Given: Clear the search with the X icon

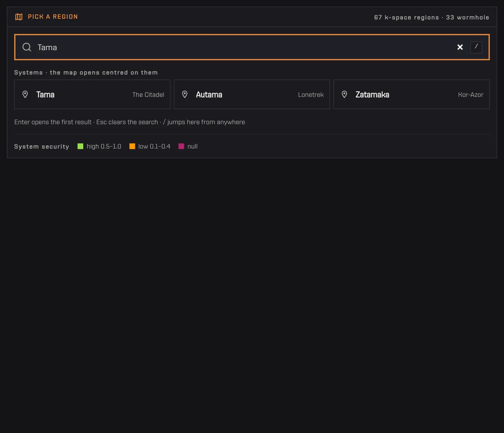Looking at the screenshot, I should click(x=460, y=47).
